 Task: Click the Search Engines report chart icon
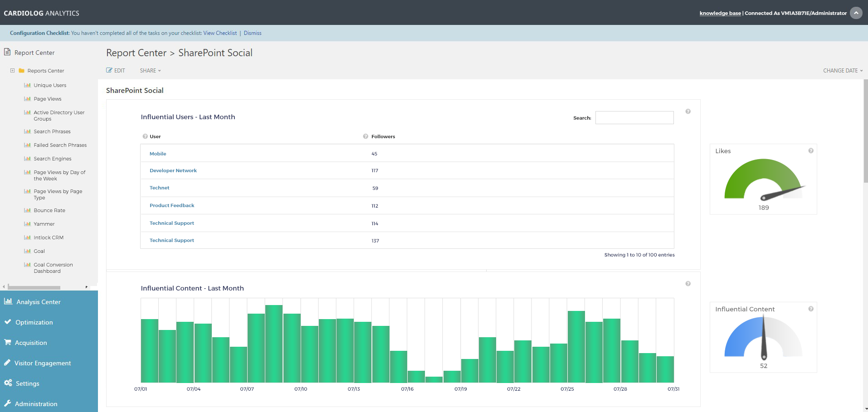click(28, 159)
